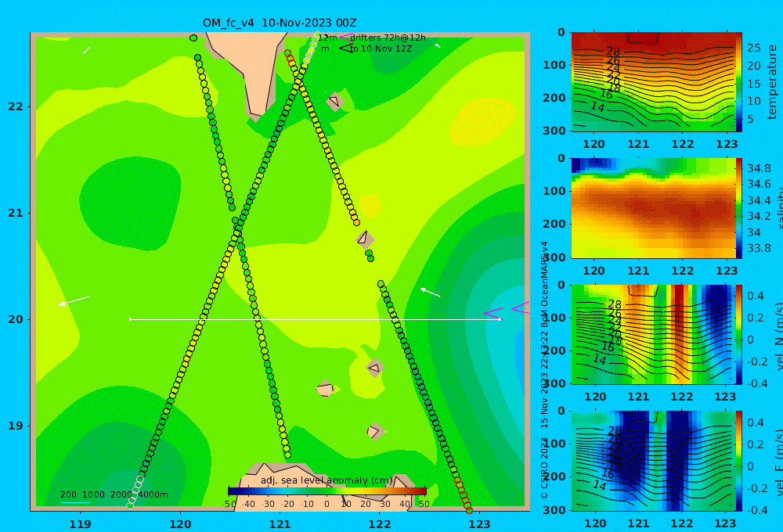Click the sea level anomaly colorbar
Image resolution: width=783 pixels, height=532 pixels.
tap(327, 491)
